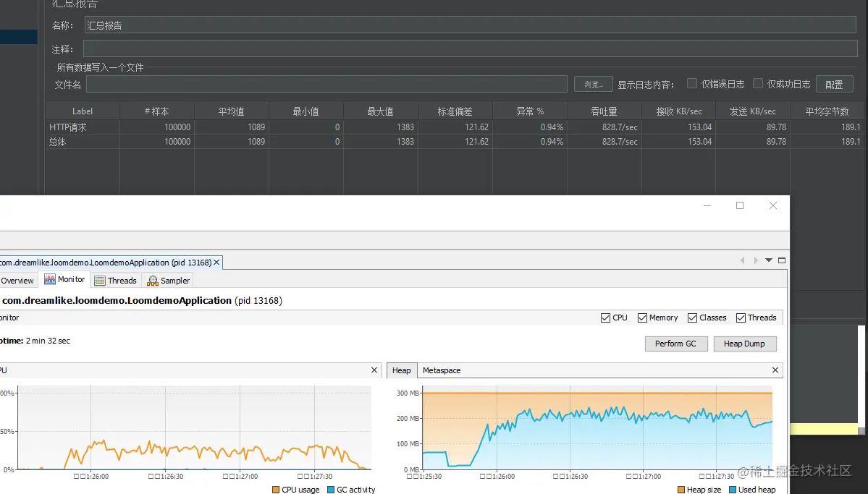Select the 总体 total row label
868x494 pixels.
coord(58,142)
